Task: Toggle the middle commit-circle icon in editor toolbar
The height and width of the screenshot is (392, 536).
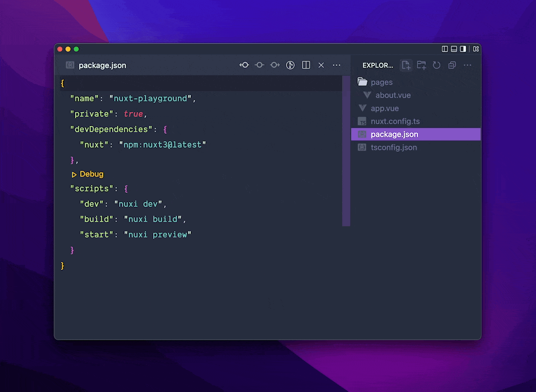Action: click(x=260, y=65)
